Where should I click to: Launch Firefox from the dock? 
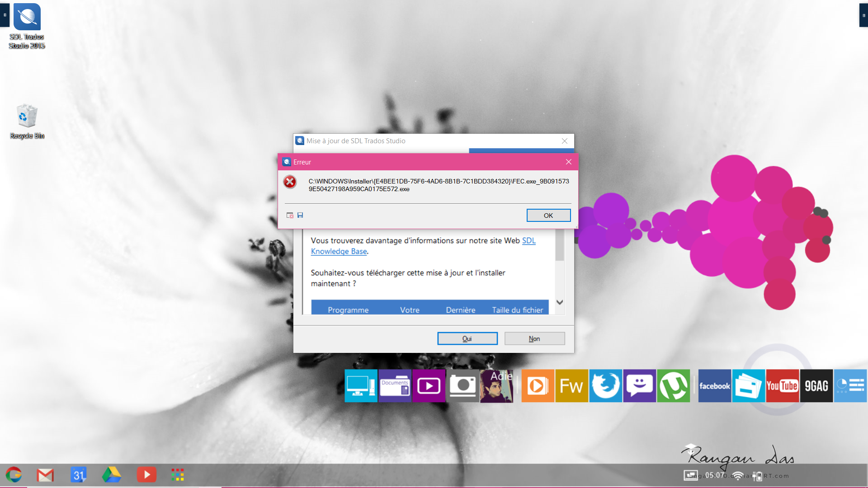[605, 386]
